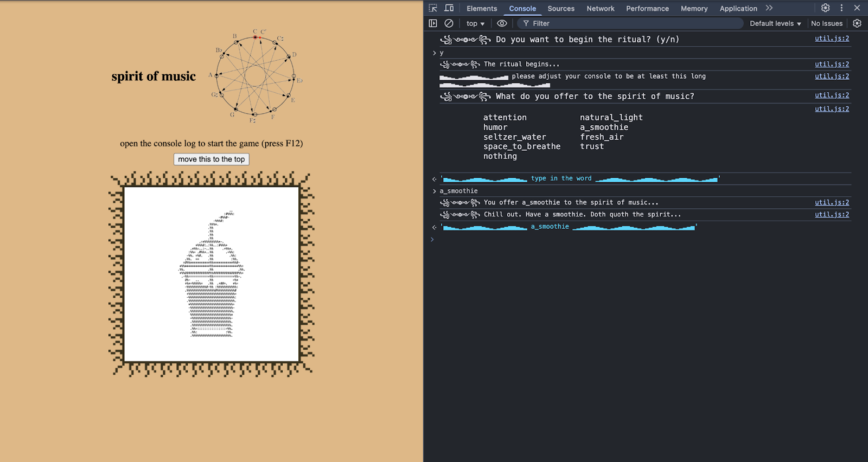Close the DevTools panel
Viewport: 868px width, 462px height.
tap(857, 8)
